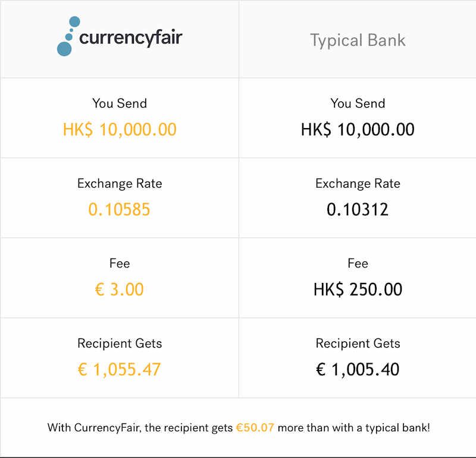Click the You Send label under Typical Bank
This screenshot has width=476, height=458.
pyautogui.click(x=358, y=103)
